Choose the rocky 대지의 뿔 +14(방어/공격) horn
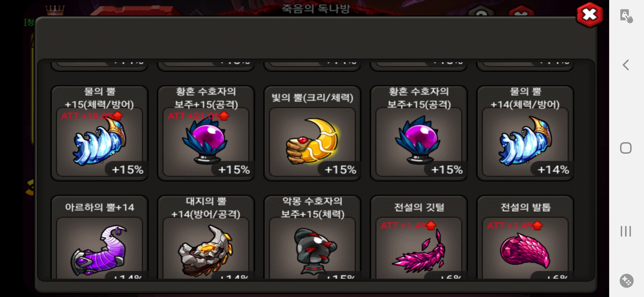 tap(206, 237)
